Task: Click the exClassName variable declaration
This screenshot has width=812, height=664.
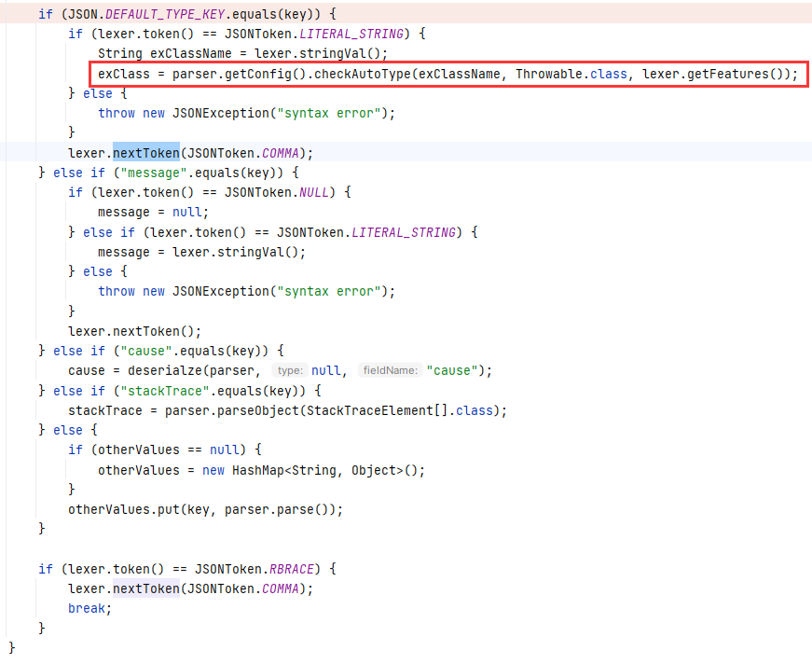Action: (191, 54)
